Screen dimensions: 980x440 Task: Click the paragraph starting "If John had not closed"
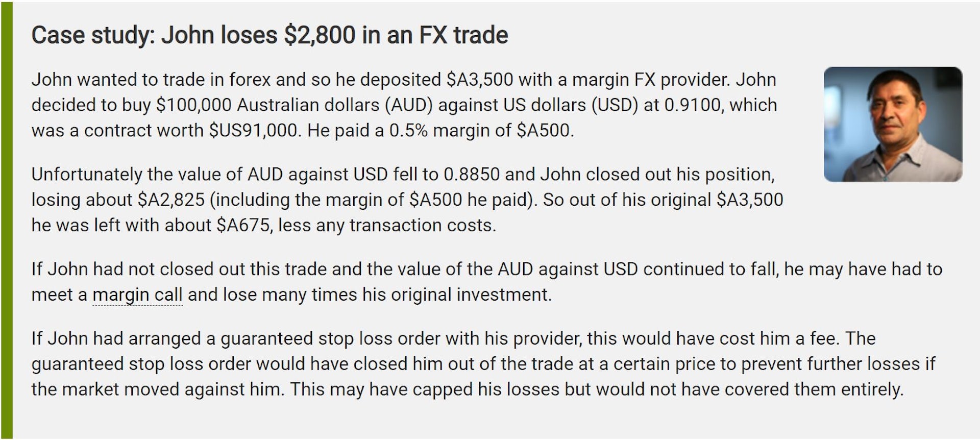pyautogui.click(x=486, y=282)
